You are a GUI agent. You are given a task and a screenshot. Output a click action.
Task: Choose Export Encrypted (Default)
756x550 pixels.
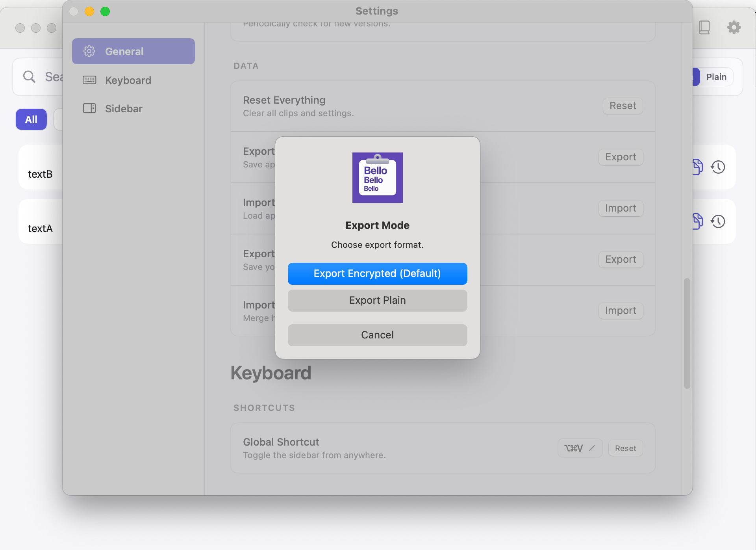[x=377, y=273]
